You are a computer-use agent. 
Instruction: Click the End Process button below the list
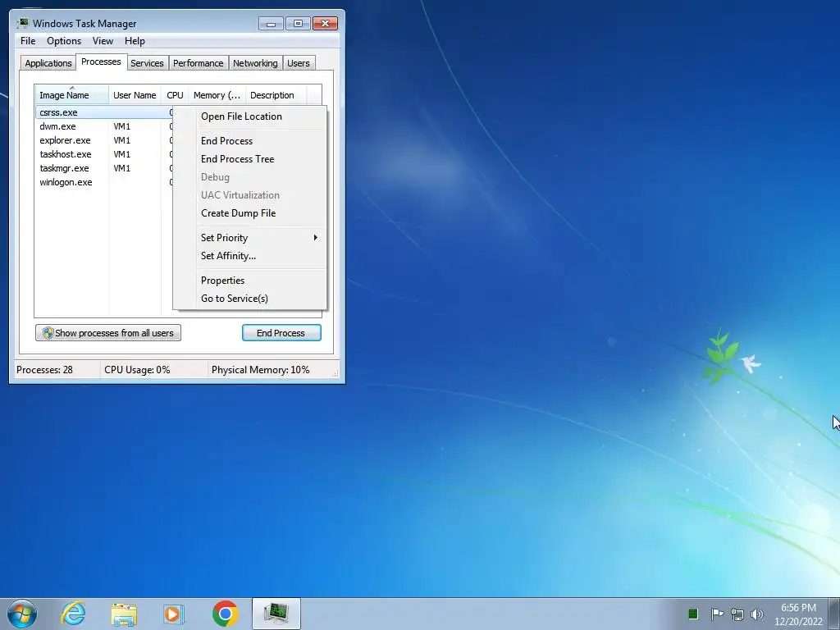[x=281, y=333]
